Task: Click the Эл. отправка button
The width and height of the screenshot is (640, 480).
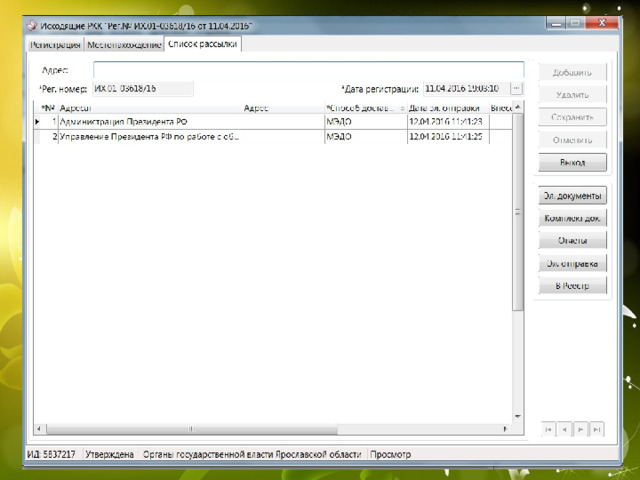Action: pos(573,264)
